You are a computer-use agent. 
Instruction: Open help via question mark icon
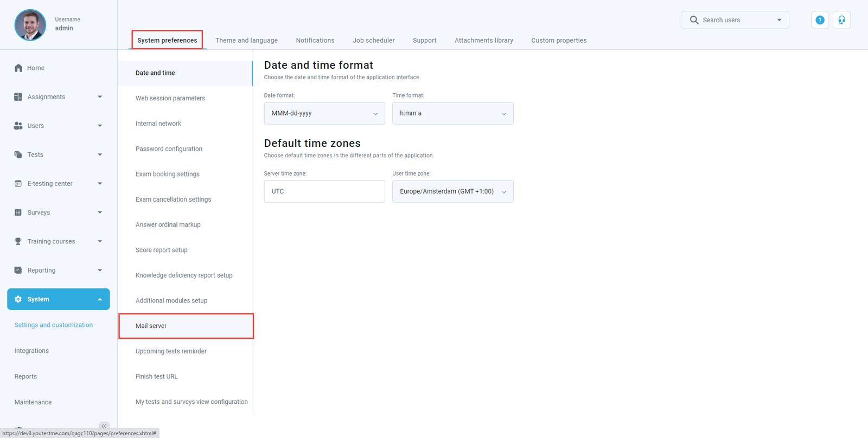pyautogui.click(x=820, y=20)
